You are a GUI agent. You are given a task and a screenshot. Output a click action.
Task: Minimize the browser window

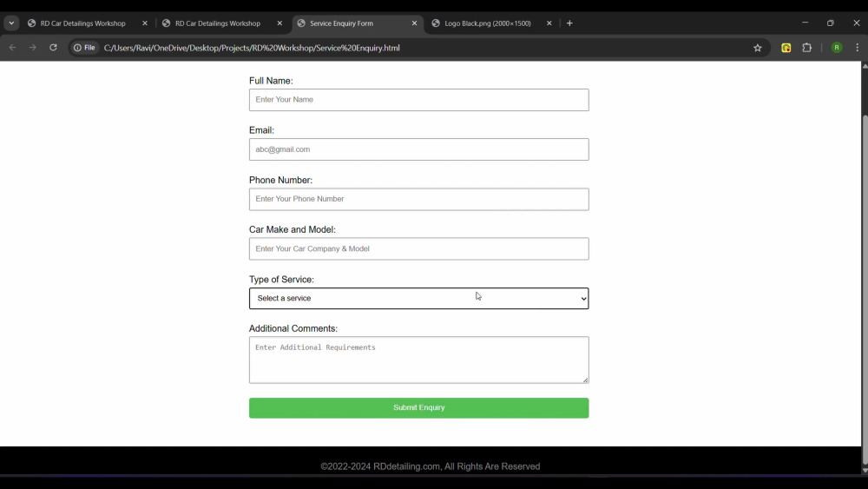805,23
